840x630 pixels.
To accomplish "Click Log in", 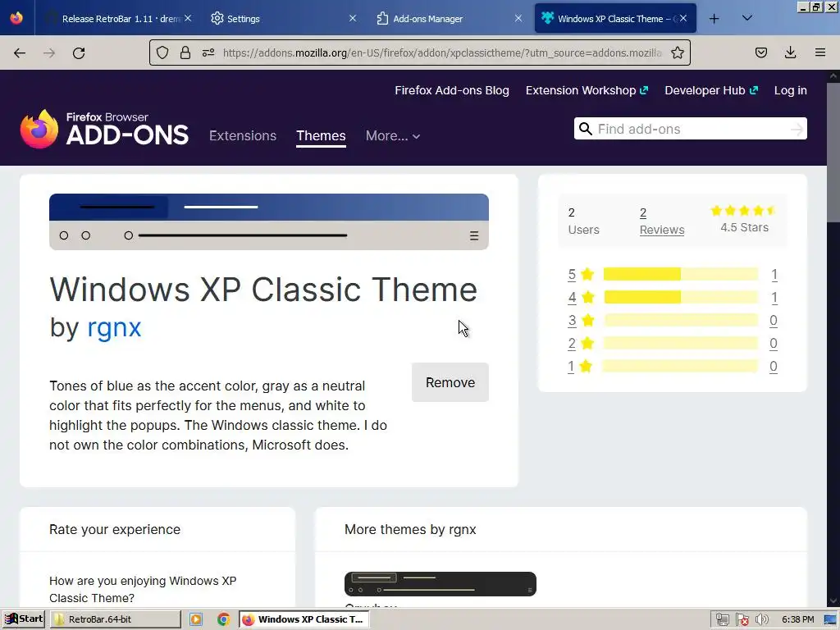I will pyautogui.click(x=790, y=90).
